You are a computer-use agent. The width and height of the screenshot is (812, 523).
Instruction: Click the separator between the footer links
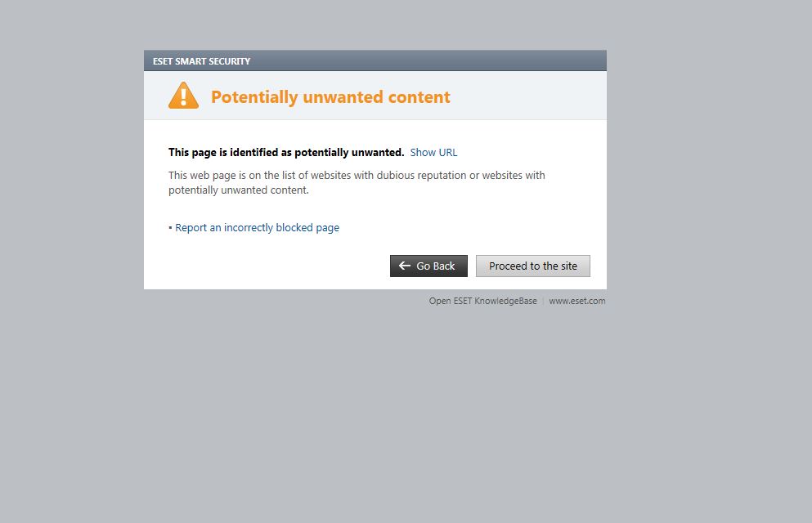[x=543, y=301]
